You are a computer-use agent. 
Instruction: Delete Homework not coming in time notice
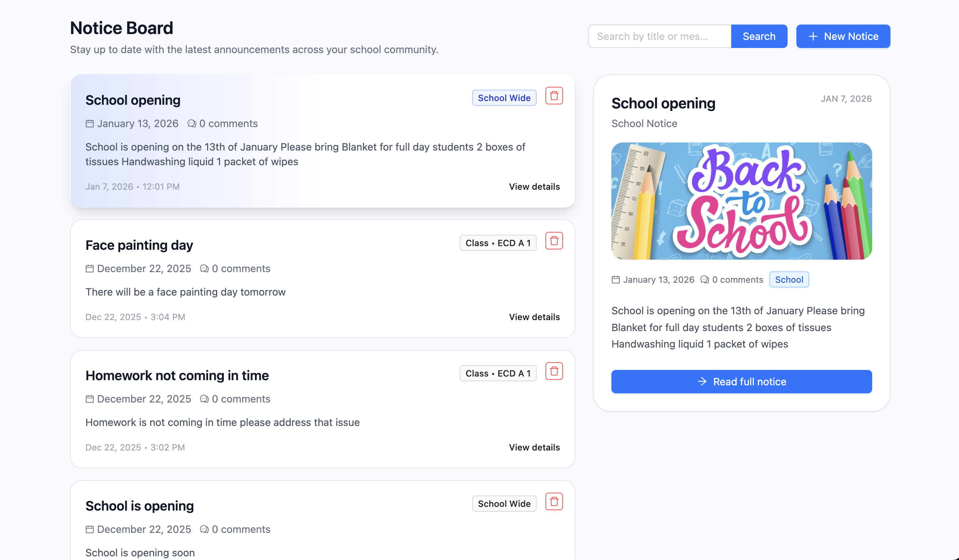[x=554, y=371]
